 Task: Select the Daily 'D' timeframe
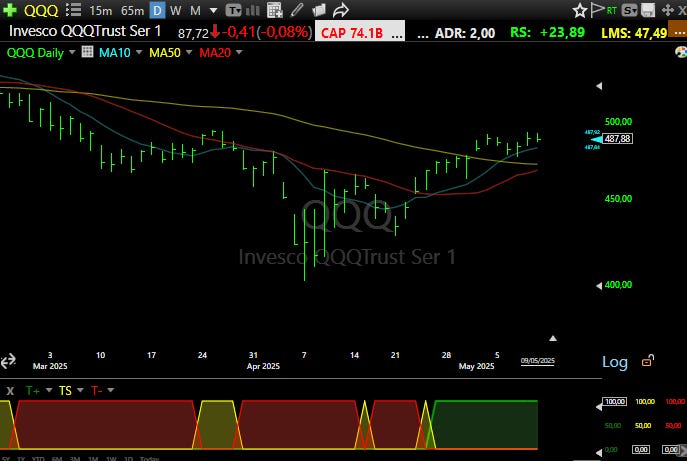(157, 10)
